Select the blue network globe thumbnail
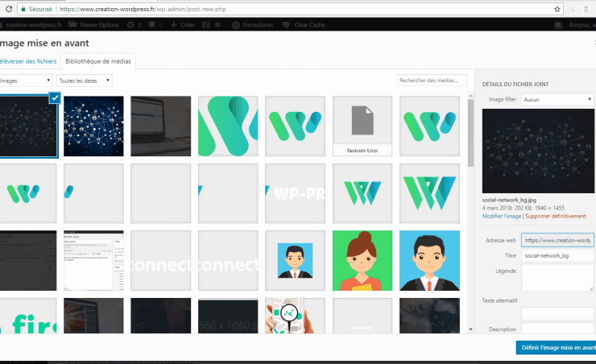The image size is (596, 364). pyautogui.click(x=93, y=126)
